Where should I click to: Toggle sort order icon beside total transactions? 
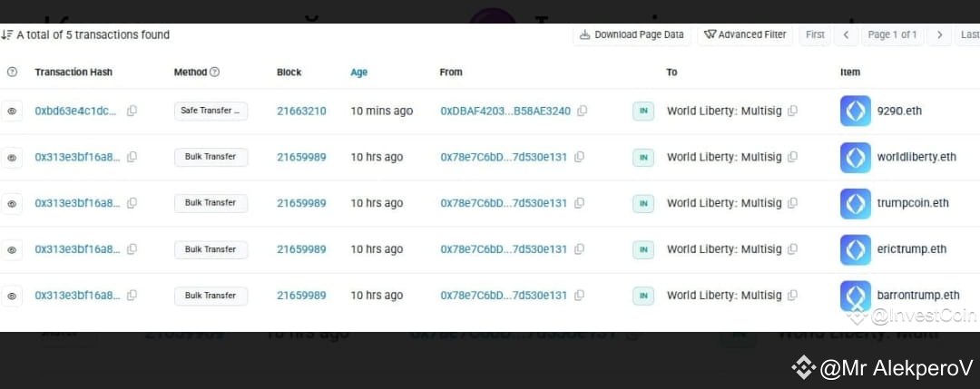[6, 35]
